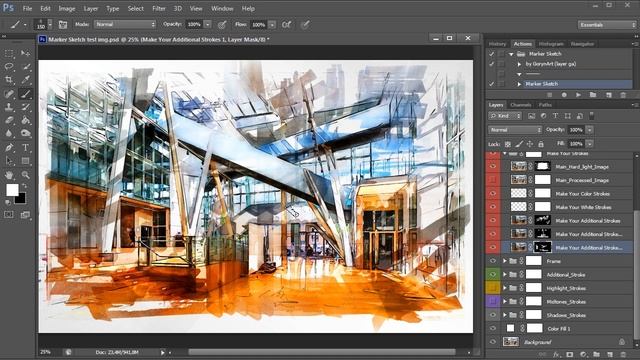This screenshot has height=360, width=640.
Task: Hide the Additional_Stroke group
Action: tap(493, 274)
